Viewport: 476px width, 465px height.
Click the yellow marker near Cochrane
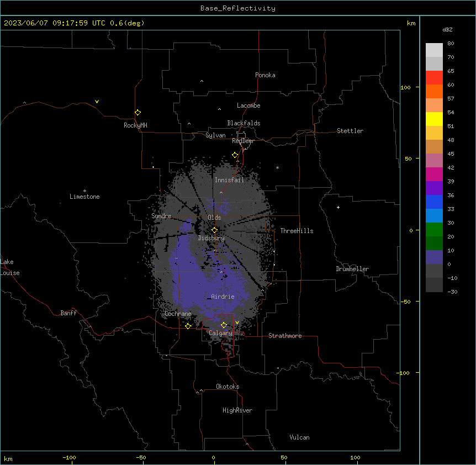click(x=188, y=326)
